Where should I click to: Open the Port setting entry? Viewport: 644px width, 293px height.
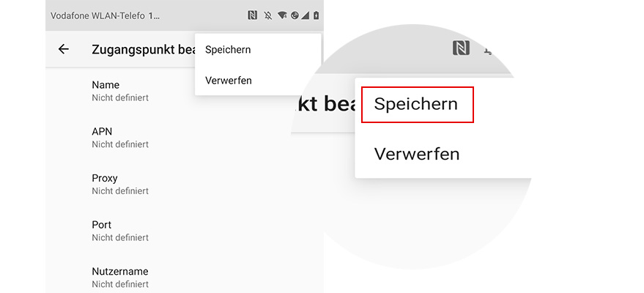tap(120, 231)
